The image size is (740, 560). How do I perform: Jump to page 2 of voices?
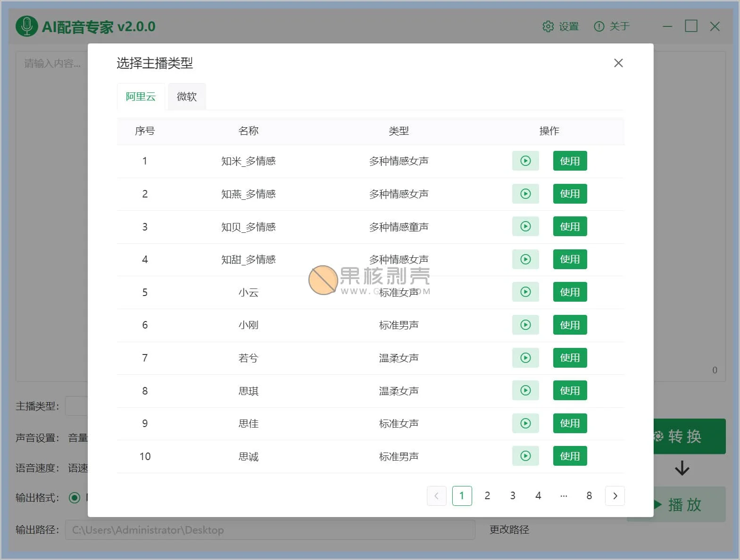pyautogui.click(x=487, y=496)
